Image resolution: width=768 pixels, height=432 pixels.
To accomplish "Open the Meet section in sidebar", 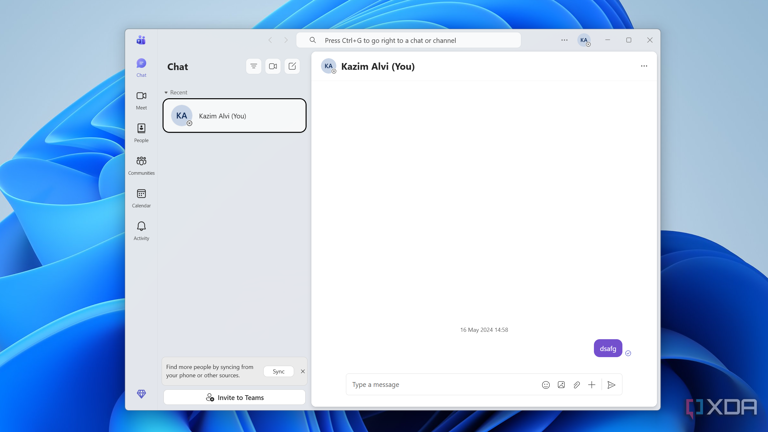I will pos(141,99).
